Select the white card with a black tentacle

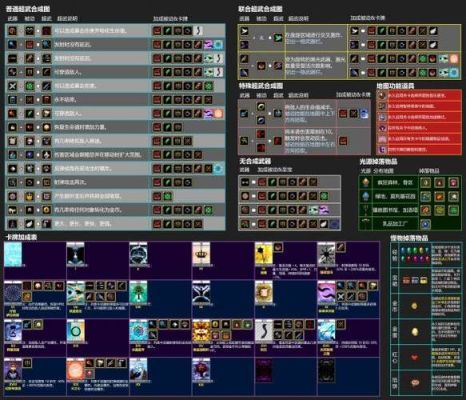264,331
